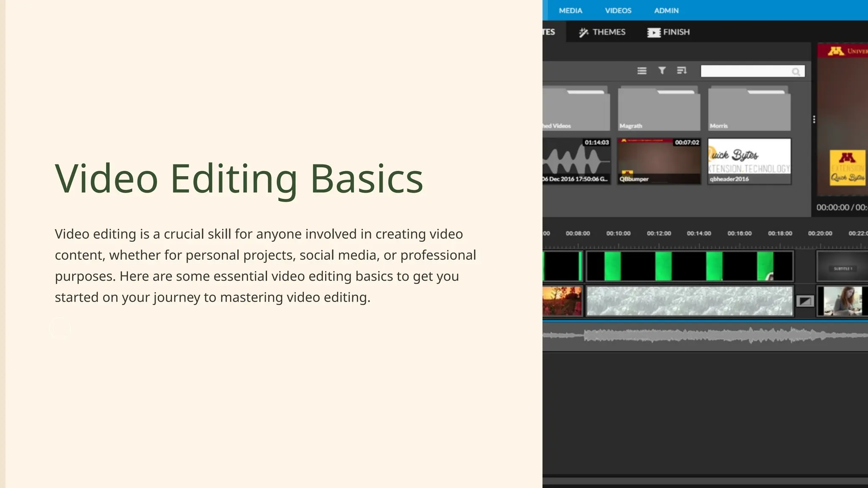The image size is (868, 488).
Task: Open the VIDEOS menu
Action: pyautogui.click(x=618, y=11)
